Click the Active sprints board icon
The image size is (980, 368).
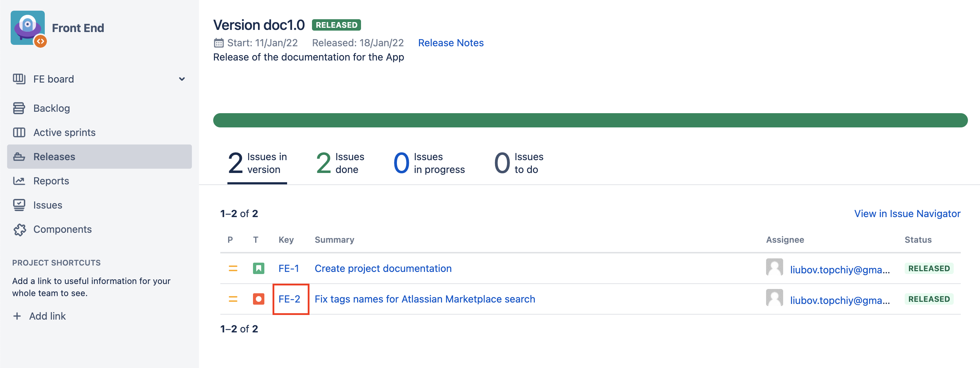(19, 132)
